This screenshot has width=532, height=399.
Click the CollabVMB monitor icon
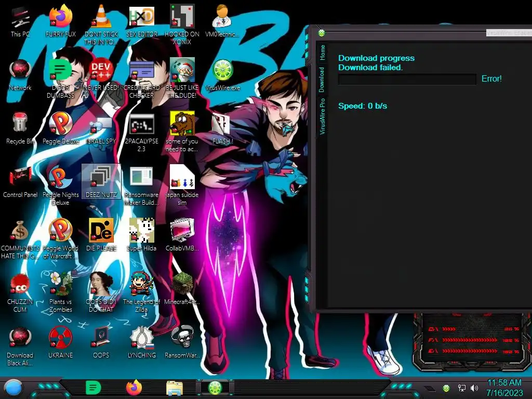[182, 235]
